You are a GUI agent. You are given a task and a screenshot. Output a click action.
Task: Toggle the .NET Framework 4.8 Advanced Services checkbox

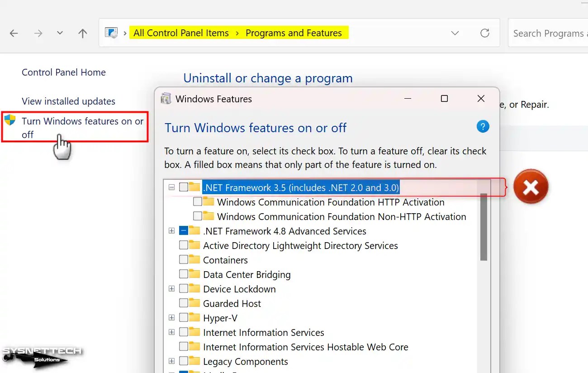pyautogui.click(x=184, y=231)
